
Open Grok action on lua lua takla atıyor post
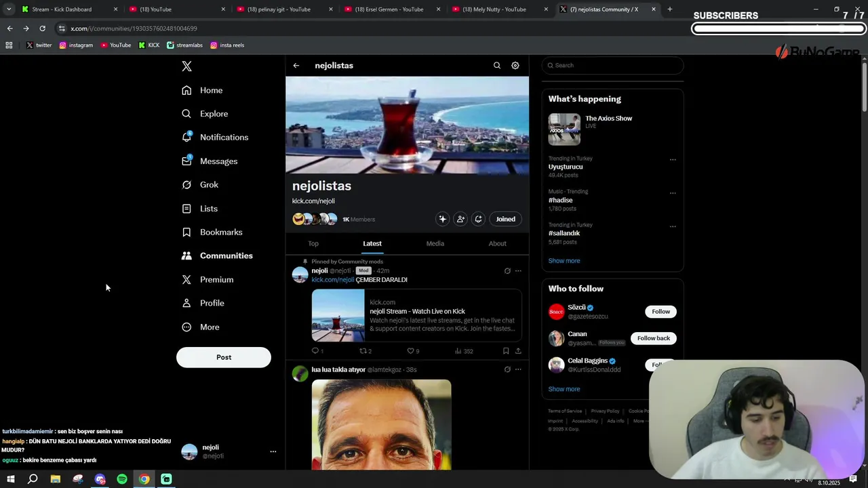click(507, 369)
